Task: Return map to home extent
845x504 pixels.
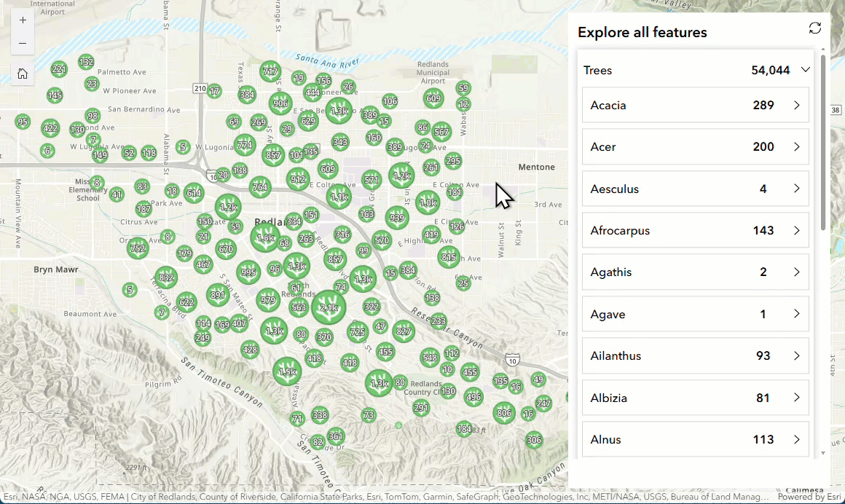Action: pyautogui.click(x=23, y=74)
